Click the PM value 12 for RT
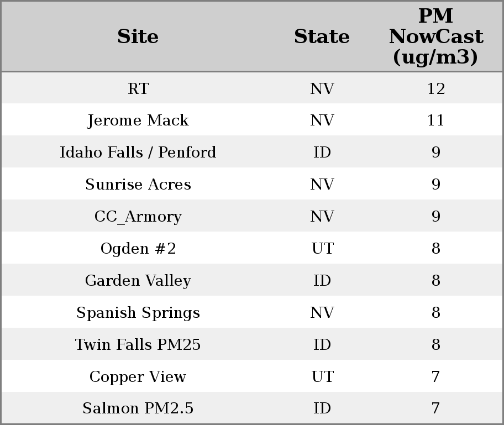Screen dimensions: 504x425 (x=435, y=88)
